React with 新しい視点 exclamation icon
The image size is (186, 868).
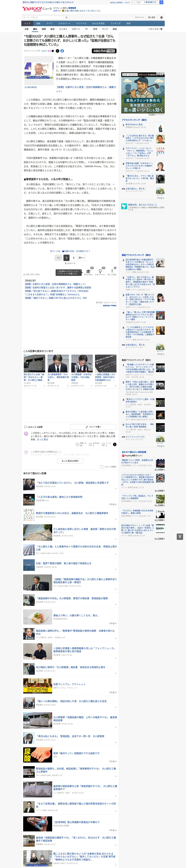(112, 271)
